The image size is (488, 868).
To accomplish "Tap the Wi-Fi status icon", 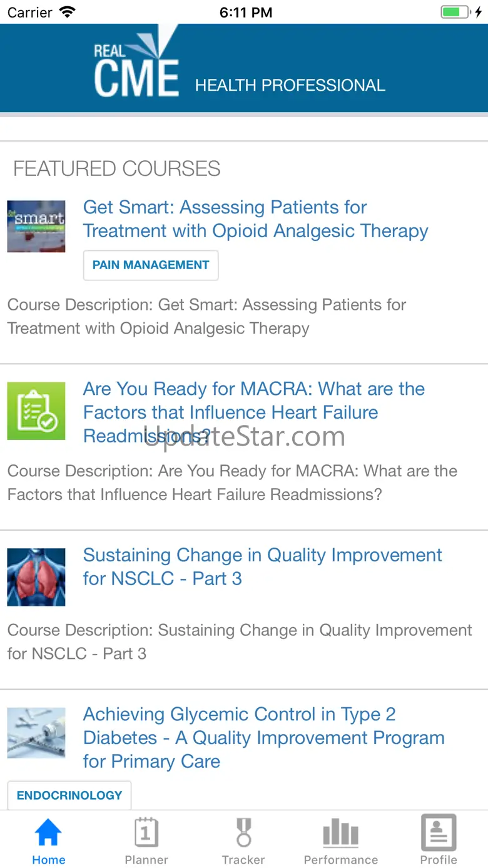I will (x=66, y=12).
